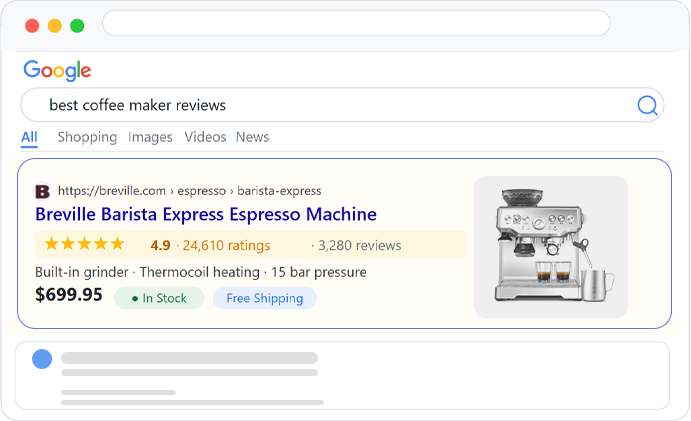The width and height of the screenshot is (691, 421).
Task: Click the blue circle in the placeholder result
Action: 42,359
